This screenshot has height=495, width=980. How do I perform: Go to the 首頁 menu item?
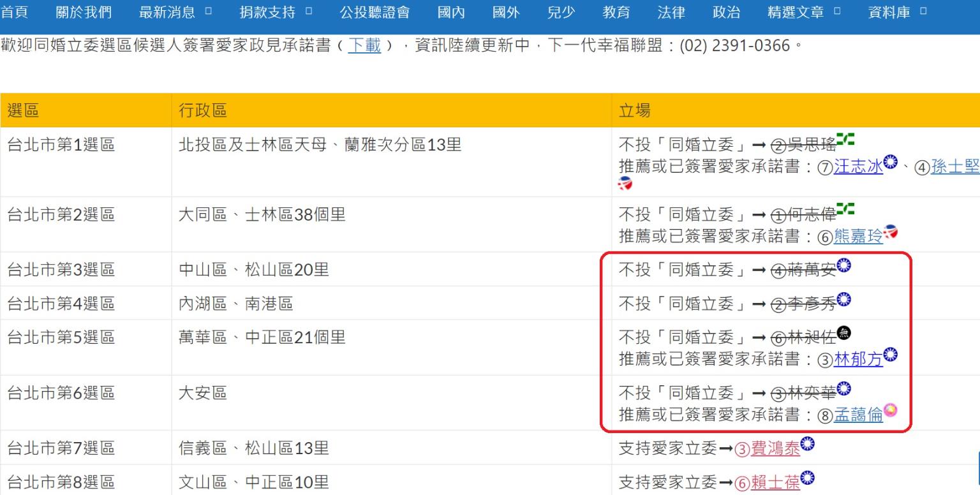[15, 13]
